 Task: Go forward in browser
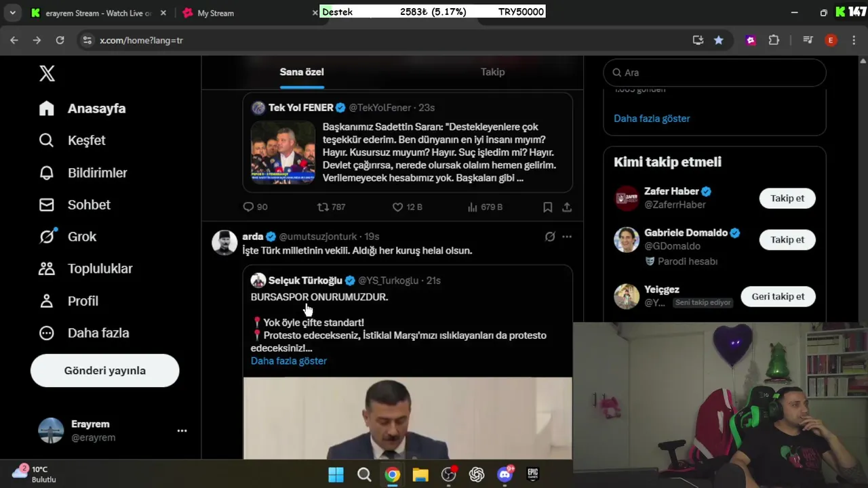[37, 41]
